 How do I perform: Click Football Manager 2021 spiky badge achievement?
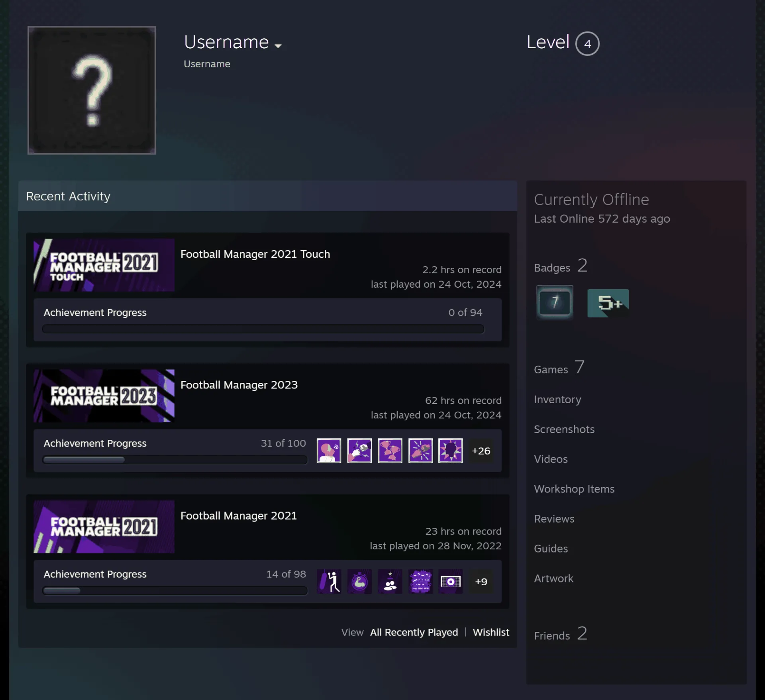(420, 582)
